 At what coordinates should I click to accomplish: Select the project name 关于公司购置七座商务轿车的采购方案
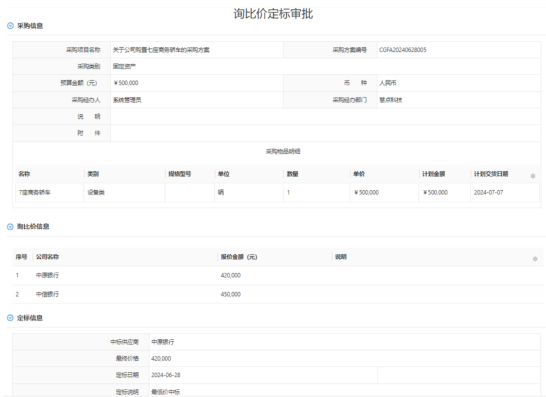161,50
